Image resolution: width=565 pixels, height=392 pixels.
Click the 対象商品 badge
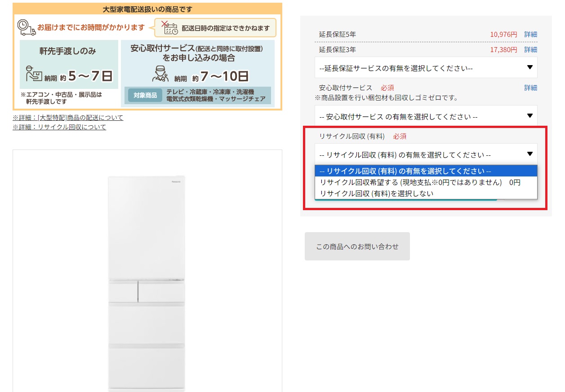point(145,95)
